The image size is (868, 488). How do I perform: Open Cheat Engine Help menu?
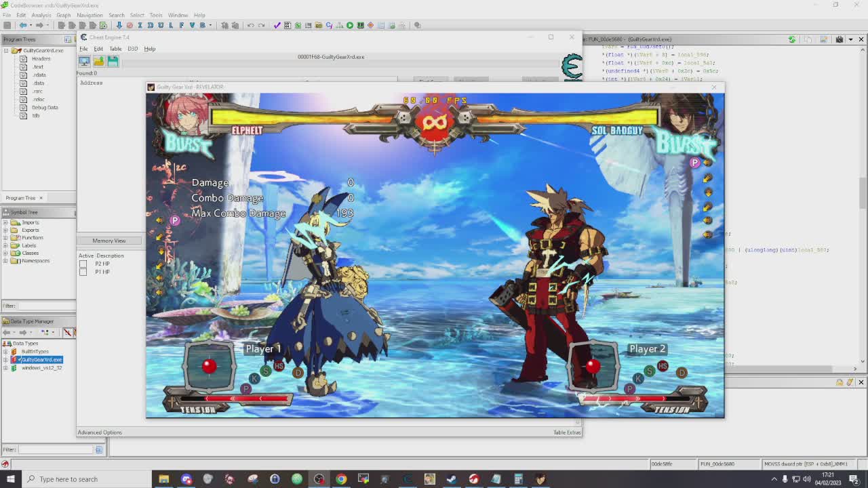[149, 49]
